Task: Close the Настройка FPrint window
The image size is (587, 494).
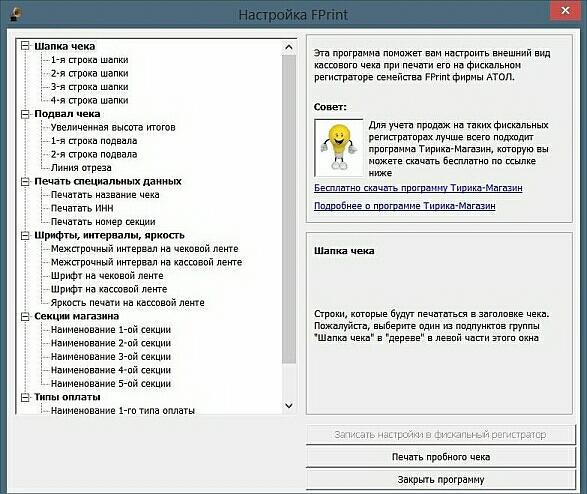Action: click(x=565, y=11)
